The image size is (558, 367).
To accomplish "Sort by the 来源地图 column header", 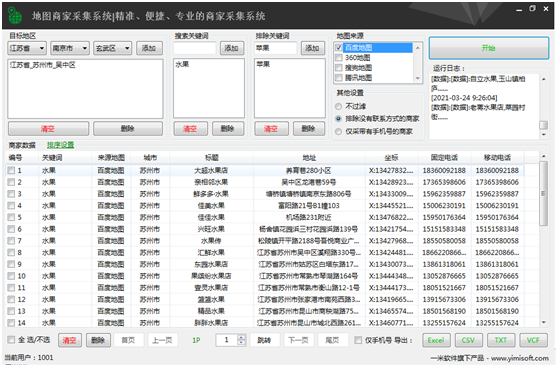I will click(x=111, y=157).
